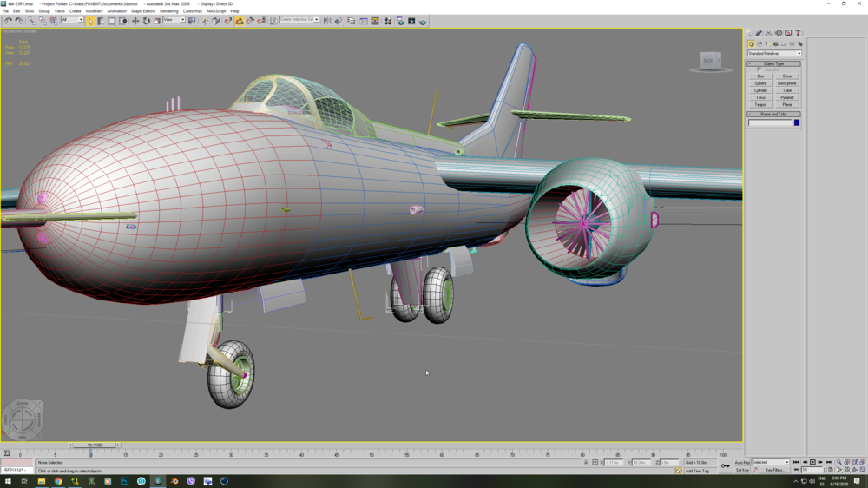868x488 pixels.
Task: Click the Sphere primitive button
Action: coord(760,83)
